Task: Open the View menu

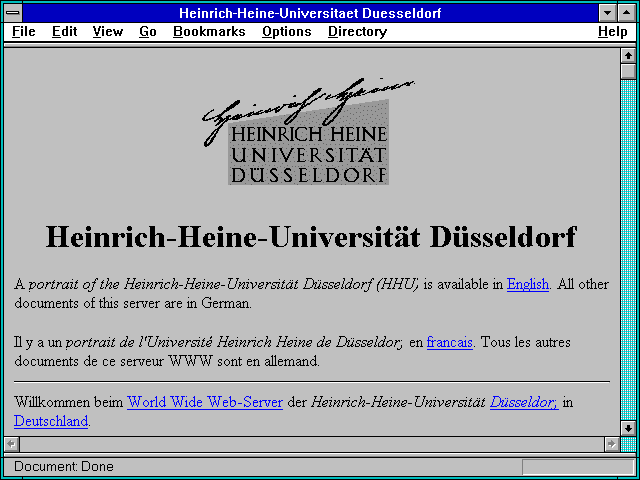Action: point(108,32)
